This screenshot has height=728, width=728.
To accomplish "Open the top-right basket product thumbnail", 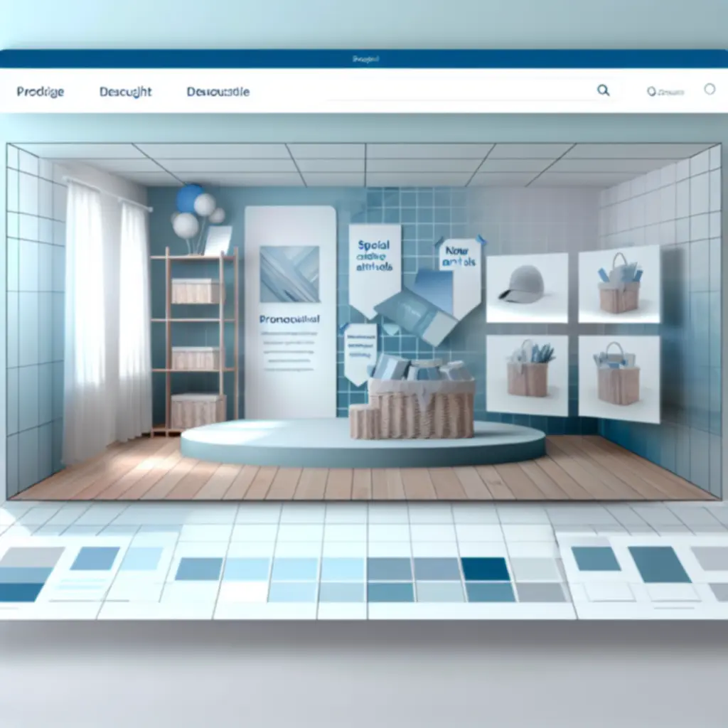I will [x=619, y=284].
